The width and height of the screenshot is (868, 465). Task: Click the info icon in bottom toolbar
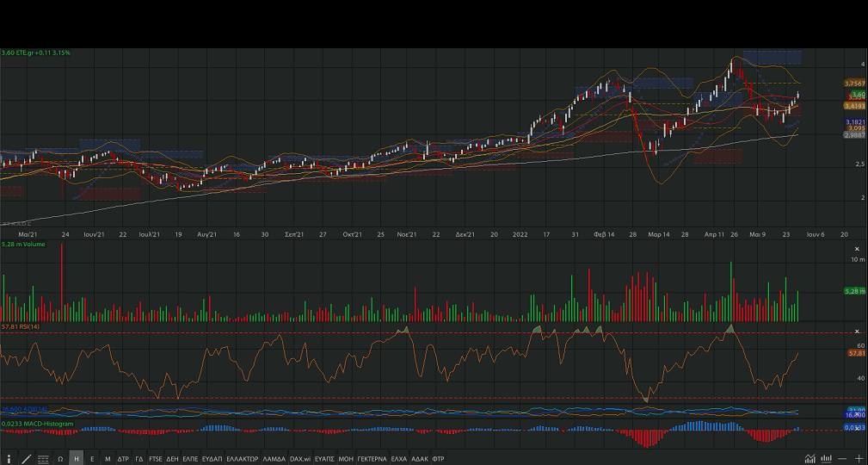(x=9, y=458)
